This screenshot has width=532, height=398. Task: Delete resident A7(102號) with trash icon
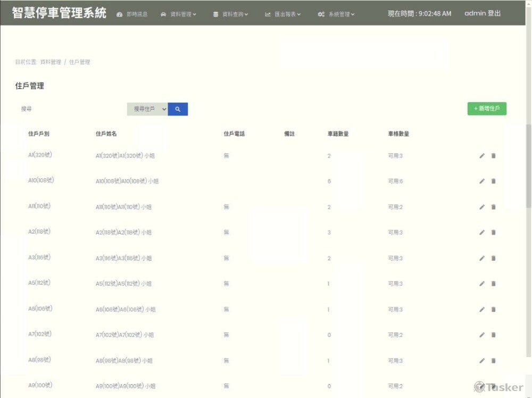[x=493, y=335]
